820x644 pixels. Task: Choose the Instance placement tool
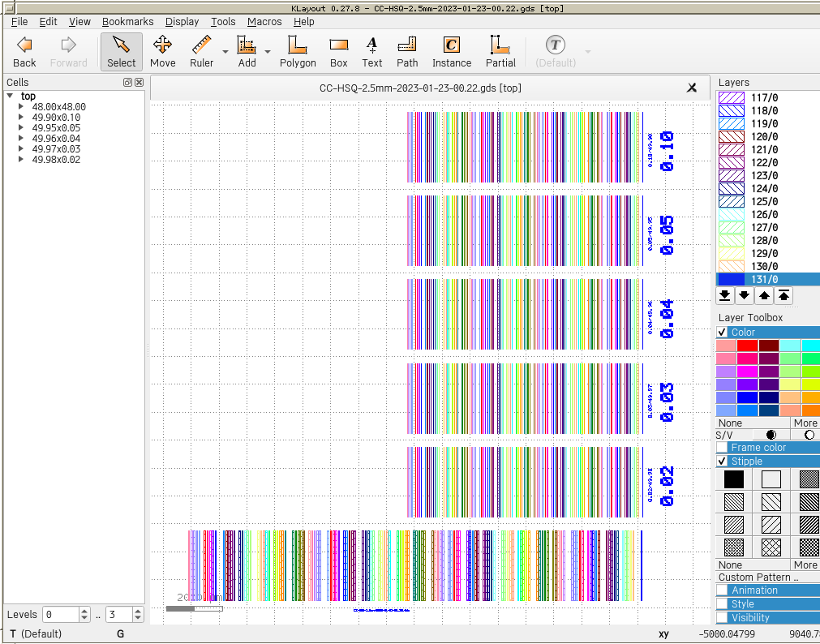point(451,51)
